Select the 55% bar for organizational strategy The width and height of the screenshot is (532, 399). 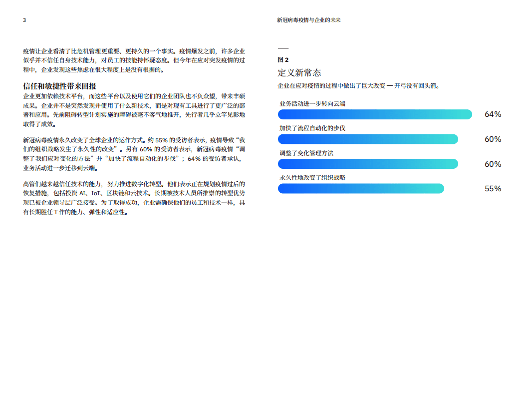(360, 188)
